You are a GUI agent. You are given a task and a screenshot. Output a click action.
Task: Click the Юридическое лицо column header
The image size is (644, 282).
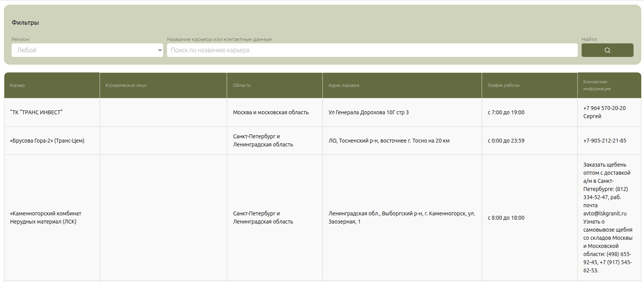(x=126, y=85)
